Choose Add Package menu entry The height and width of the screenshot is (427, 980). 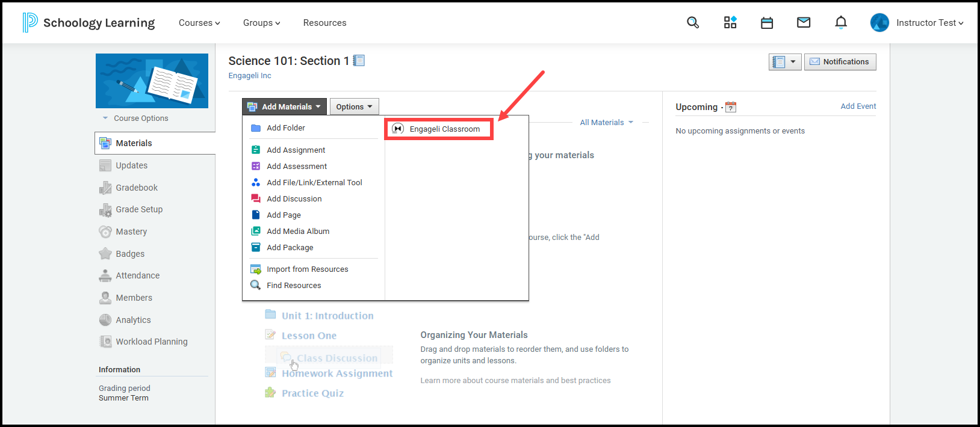tap(290, 248)
